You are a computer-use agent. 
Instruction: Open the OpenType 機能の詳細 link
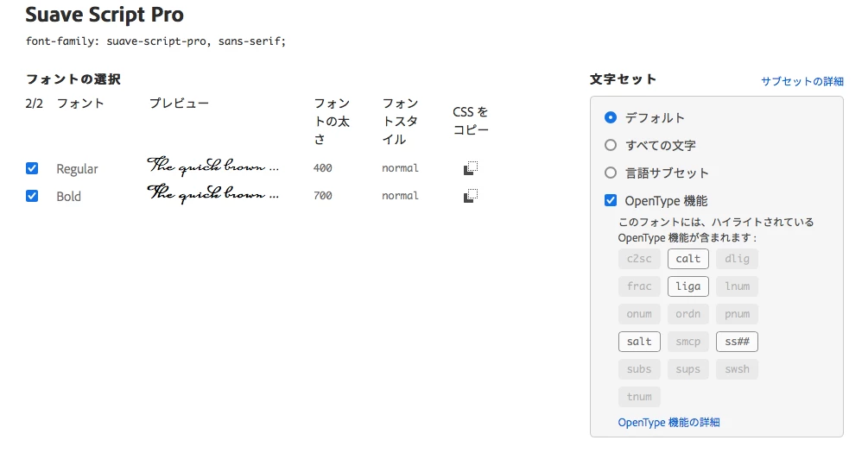[x=668, y=423]
